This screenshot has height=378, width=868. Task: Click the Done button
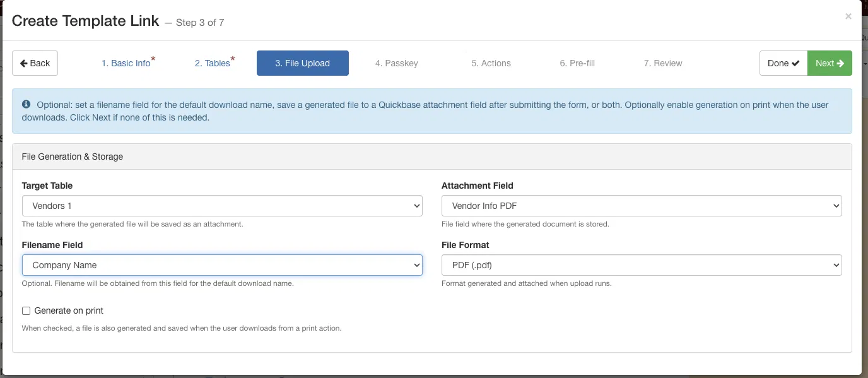click(783, 63)
